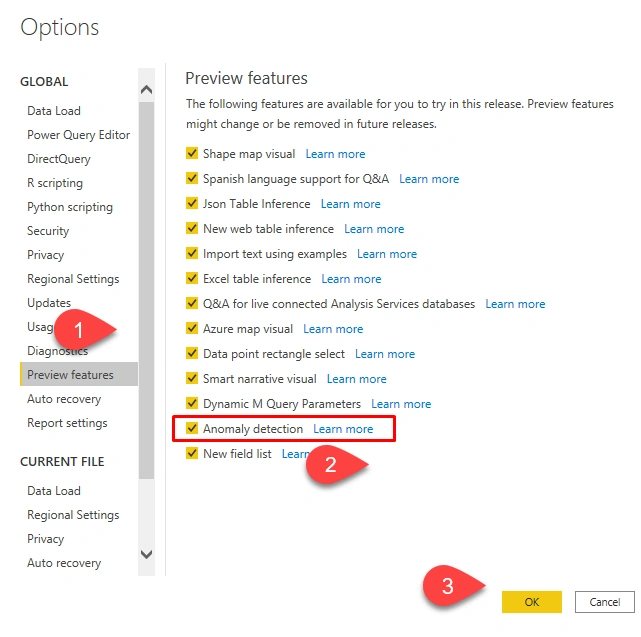The width and height of the screenshot is (641, 637).
Task: Open Learn more for Azure map visual
Action: click(333, 329)
